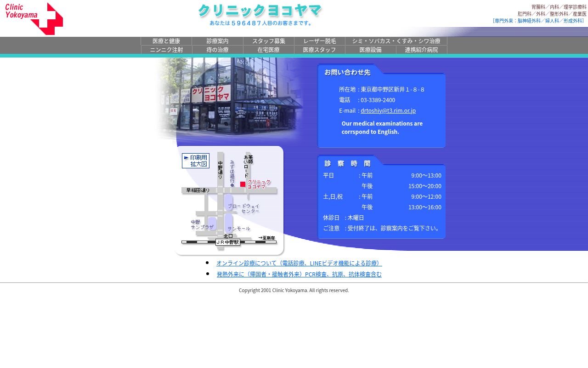Screen dimensions: 588x368
Task: Open the オンライン診療について link
Action: pyautogui.click(x=299, y=263)
